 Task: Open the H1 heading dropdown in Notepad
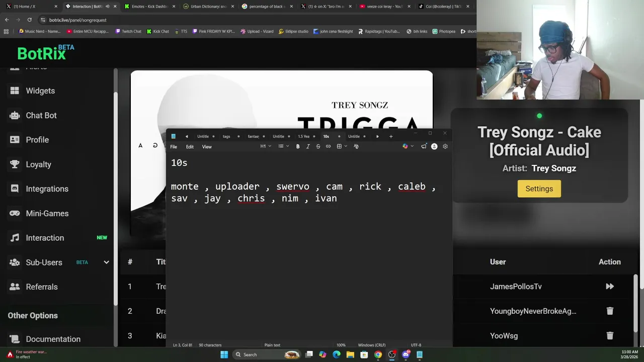point(266,146)
